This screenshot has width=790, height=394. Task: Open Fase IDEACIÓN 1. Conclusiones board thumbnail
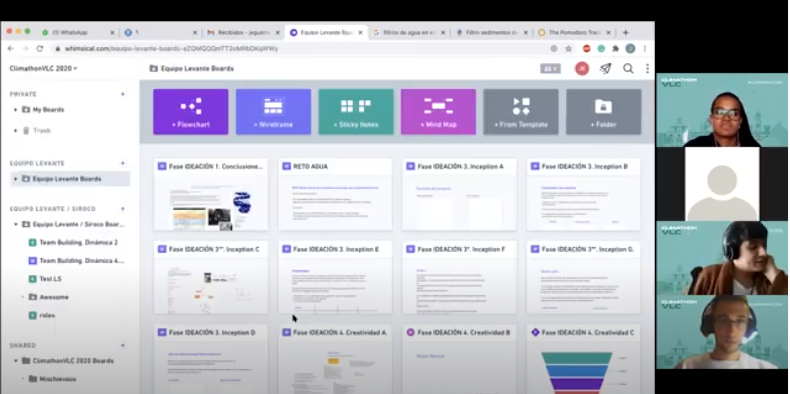211,194
